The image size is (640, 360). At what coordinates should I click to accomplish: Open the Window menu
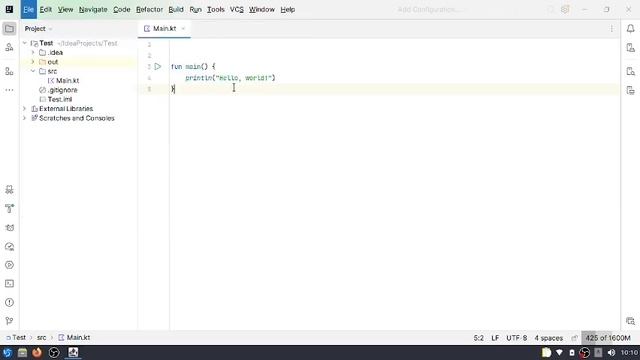(262, 9)
